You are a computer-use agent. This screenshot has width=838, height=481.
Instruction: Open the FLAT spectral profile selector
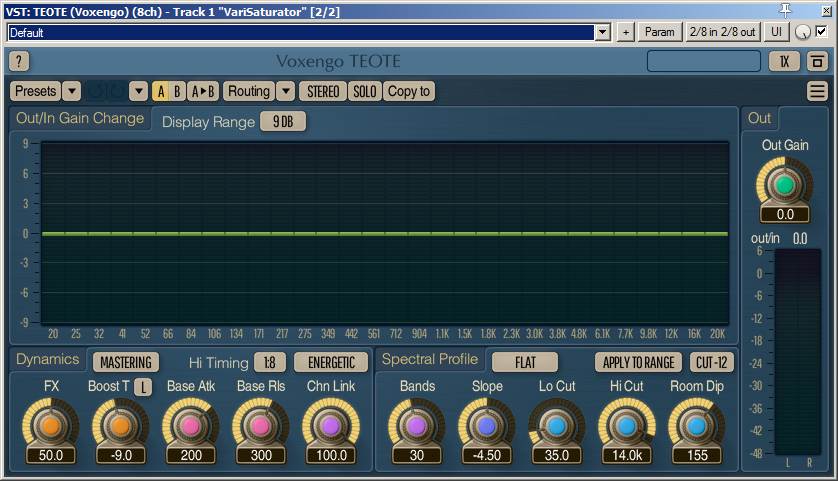[525, 363]
